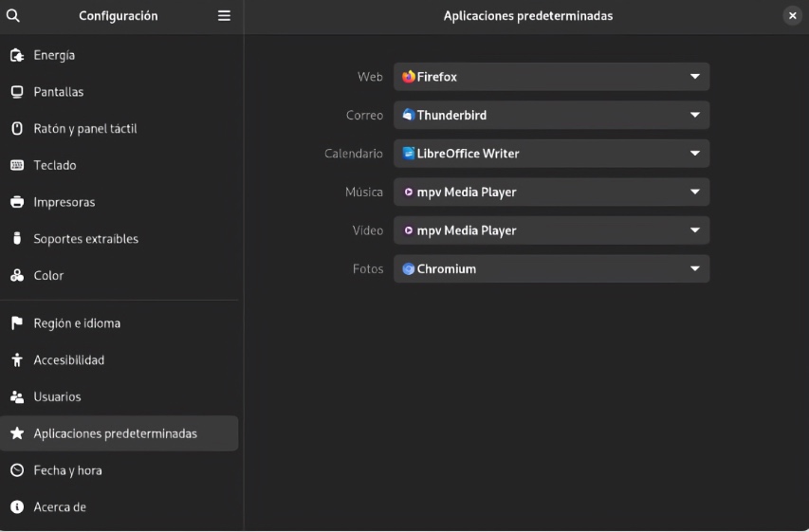Open the Correo dropdown arrow
The image size is (809, 532).
pos(695,115)
